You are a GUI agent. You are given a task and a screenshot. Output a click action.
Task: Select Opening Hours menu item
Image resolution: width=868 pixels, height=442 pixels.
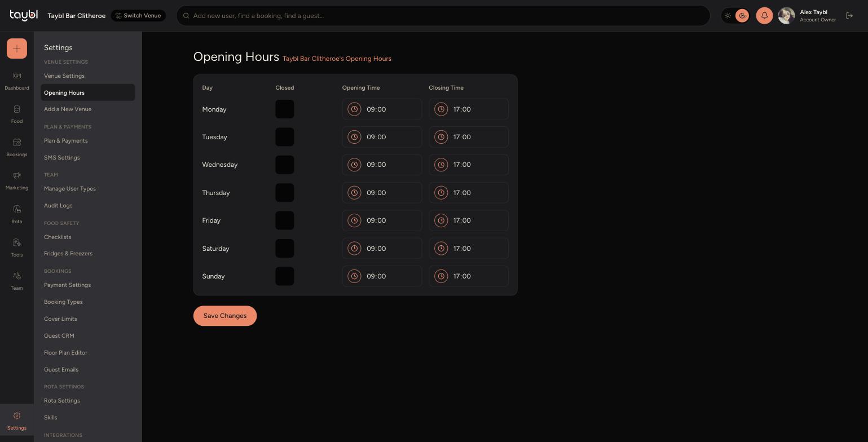click(88, 92)
